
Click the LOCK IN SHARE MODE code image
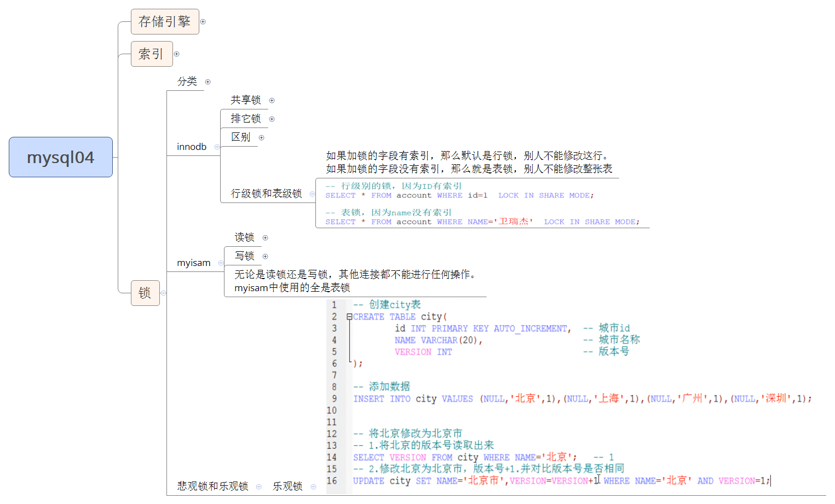pos(482,204)
